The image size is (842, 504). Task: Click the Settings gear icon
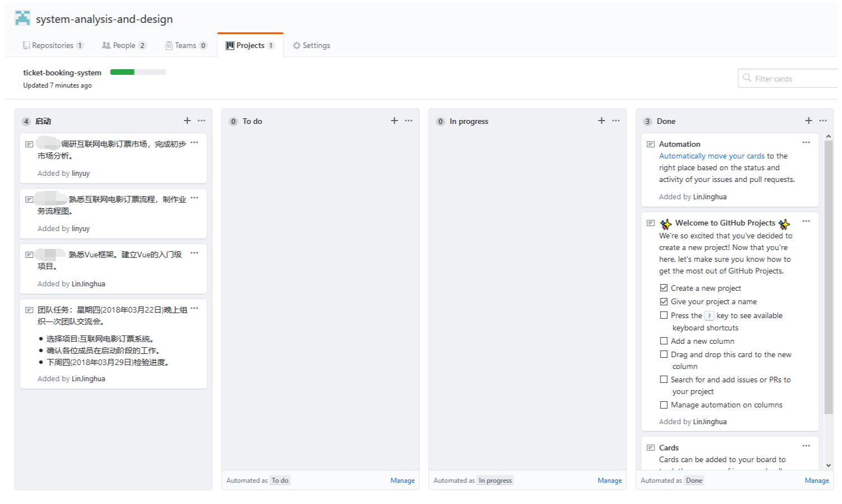coord(296,45)
